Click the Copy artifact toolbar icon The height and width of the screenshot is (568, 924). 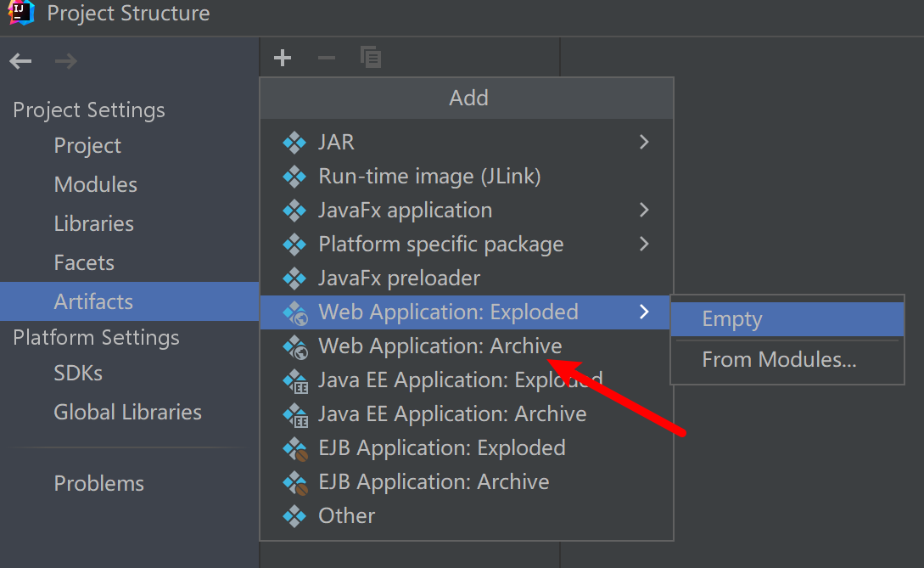click(371, 58)
